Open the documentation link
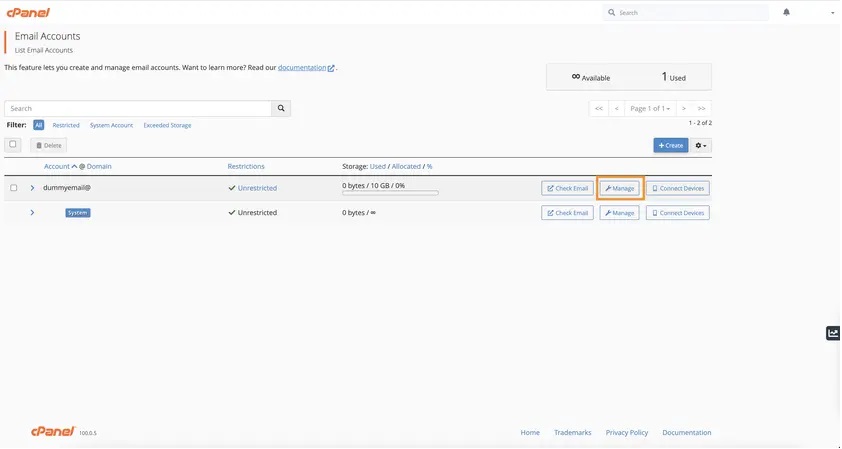 click(304, 67)
